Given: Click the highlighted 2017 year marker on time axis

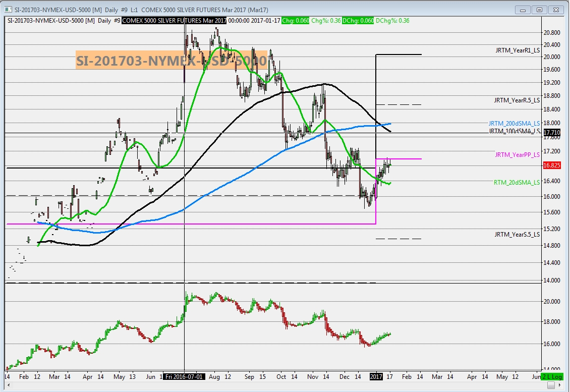Looking at the screenshot, I should coord(376,377).
